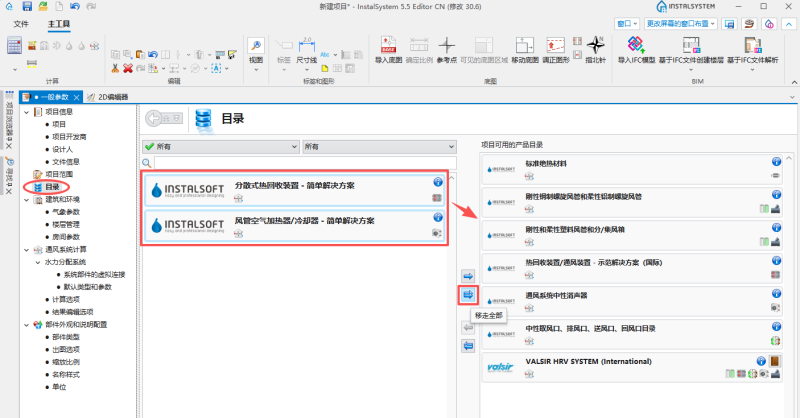Click the calculator icon in the 计算 group

pyautogui.click(x=14, y=46)
